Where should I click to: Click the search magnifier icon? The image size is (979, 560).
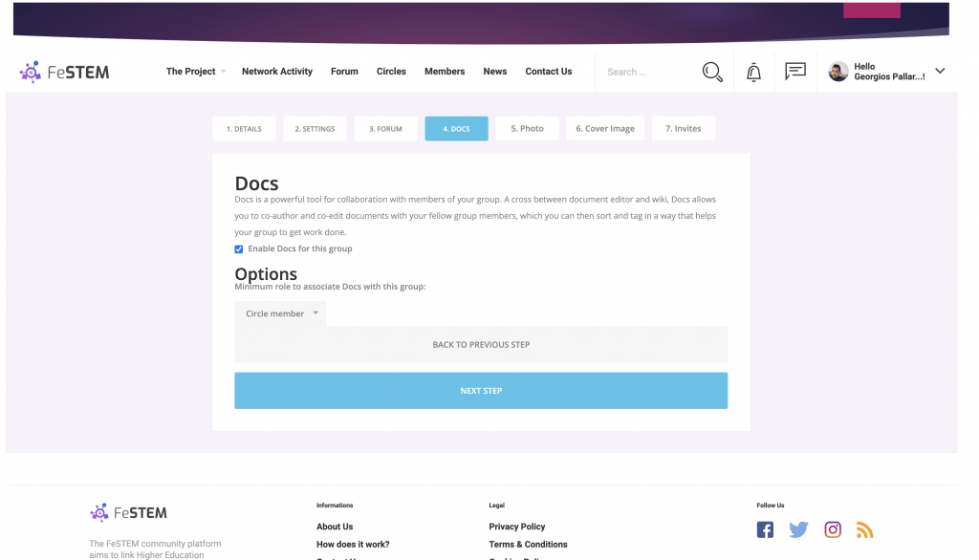[x=711, y=72]
